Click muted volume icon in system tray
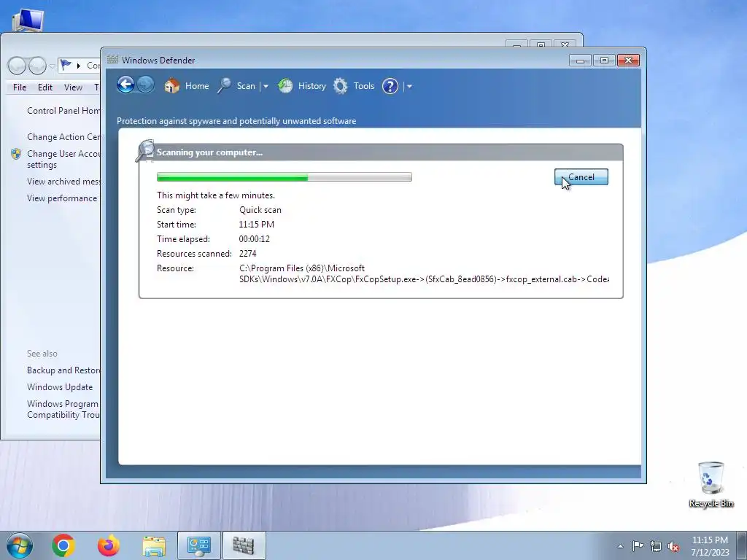 pyautogui.click(x=673, y=546)
